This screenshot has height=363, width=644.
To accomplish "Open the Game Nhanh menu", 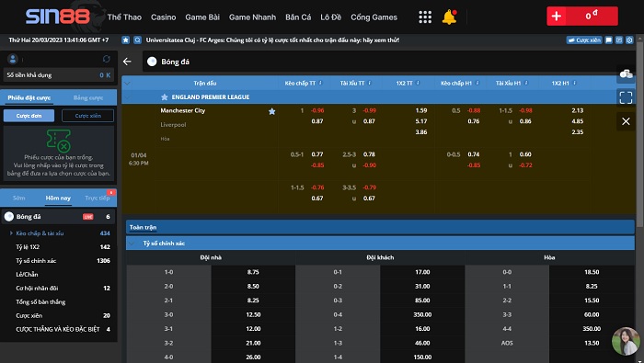I will [x=252, y=17].
